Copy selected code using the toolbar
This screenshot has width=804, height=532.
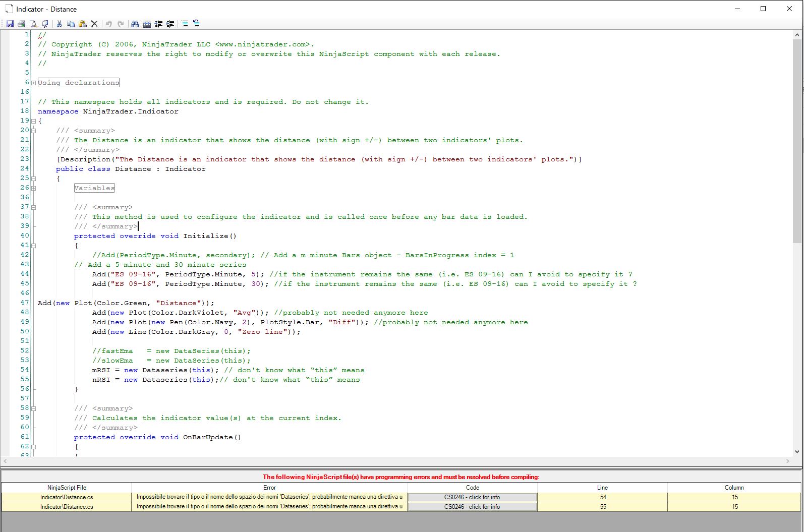click(x=71, y=24)
